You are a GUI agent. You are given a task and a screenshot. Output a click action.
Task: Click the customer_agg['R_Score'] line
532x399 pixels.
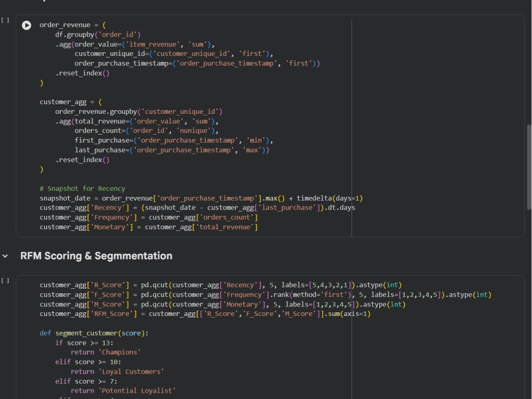(221, 285)
